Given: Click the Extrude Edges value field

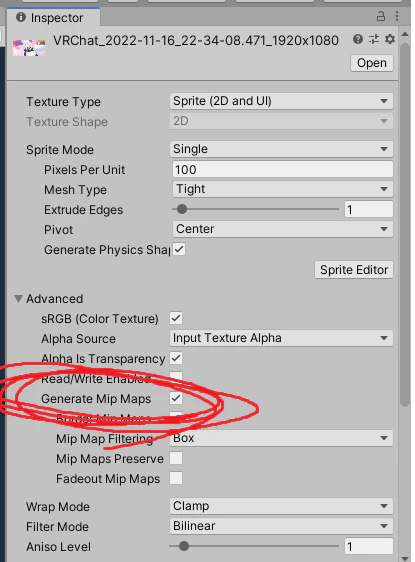Looking at the screenshot, I should pyautogui.click(x=369, y=209).
